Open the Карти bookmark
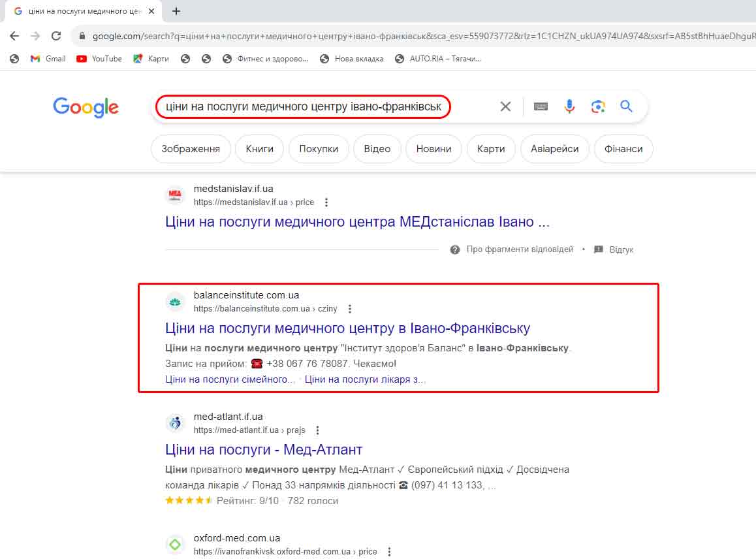Image resolution: width=756 pixels, height=559 pixels. click(151, 59)
